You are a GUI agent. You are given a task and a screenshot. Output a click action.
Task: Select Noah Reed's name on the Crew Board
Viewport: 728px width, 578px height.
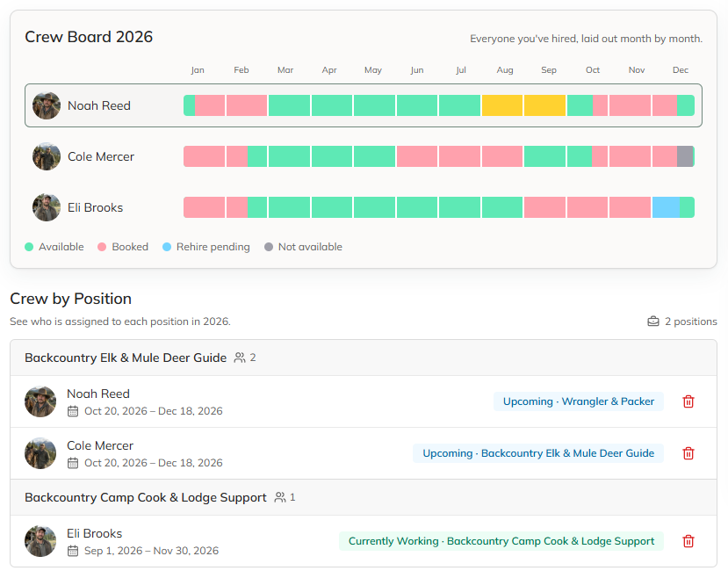[99, 106]
